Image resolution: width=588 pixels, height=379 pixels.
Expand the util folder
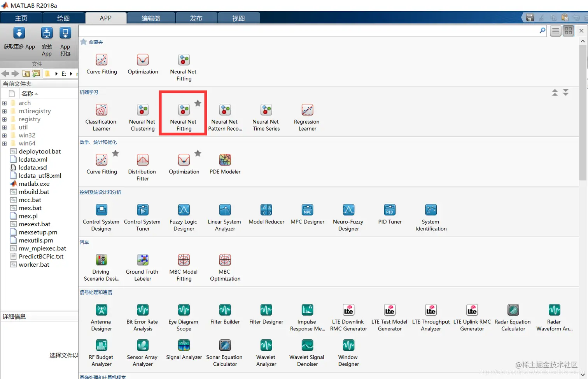pyautogui.click(x=4, y=127)
